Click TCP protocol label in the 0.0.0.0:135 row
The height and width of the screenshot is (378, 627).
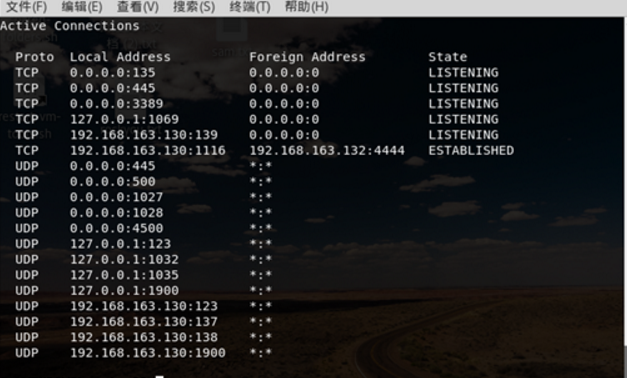27,73
